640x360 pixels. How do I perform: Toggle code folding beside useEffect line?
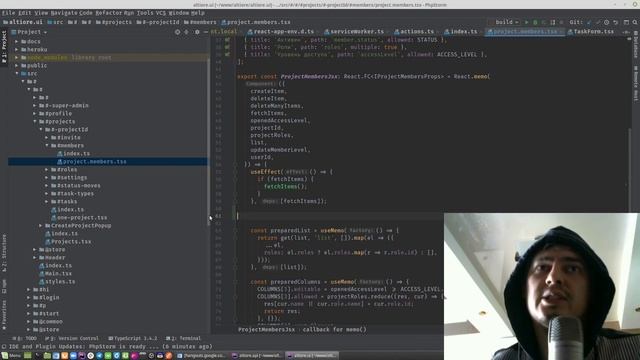click(x=235, y=172)
